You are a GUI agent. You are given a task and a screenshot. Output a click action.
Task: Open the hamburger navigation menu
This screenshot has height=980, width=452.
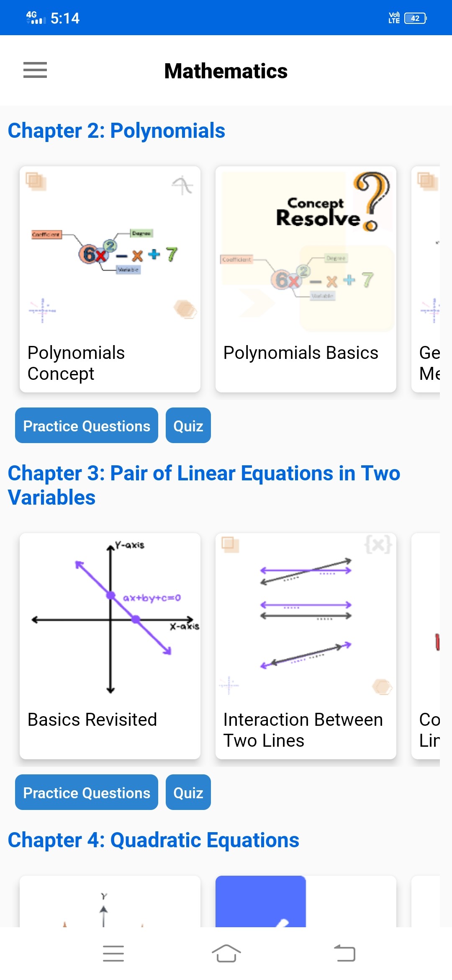coord(35,70)
